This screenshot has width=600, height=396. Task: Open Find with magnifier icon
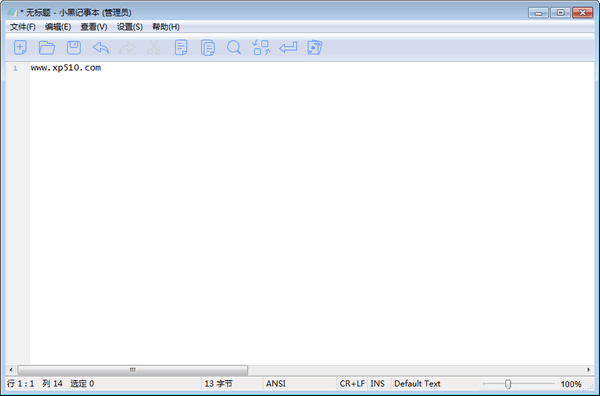pyautogui.click(x=234, y=48)
